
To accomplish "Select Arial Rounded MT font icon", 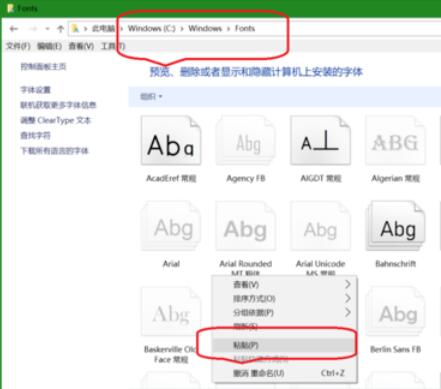I will (246, 226).
